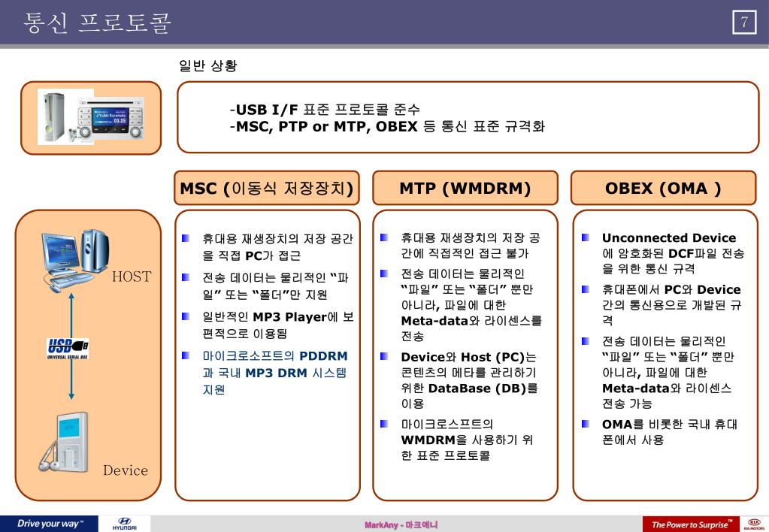Click the bullet marker beside OMA를 비롯한
The height and width of the screenshot is (532, 769).
click(585, 424)
